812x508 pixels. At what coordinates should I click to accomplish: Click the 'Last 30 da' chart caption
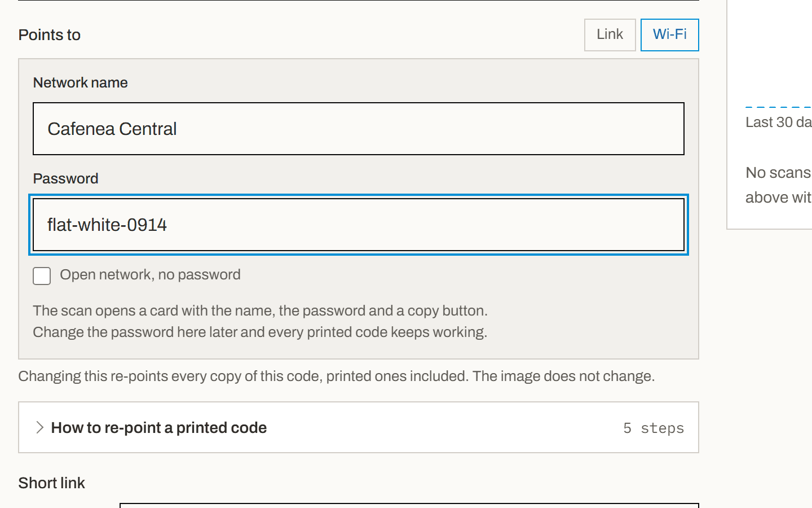(778, 122)
